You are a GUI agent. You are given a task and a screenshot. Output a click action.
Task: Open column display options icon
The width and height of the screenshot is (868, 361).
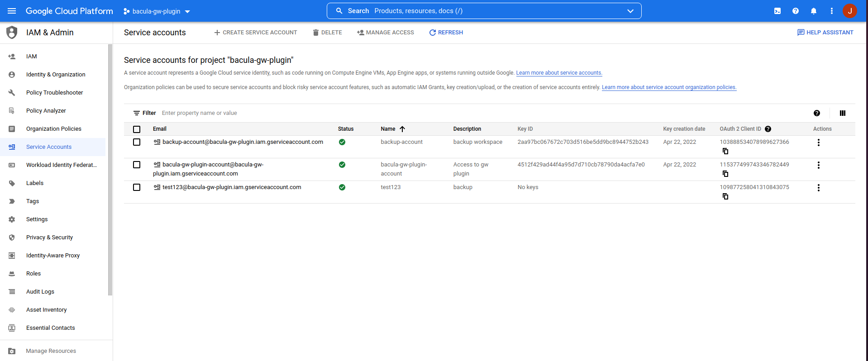pos(843,113)
